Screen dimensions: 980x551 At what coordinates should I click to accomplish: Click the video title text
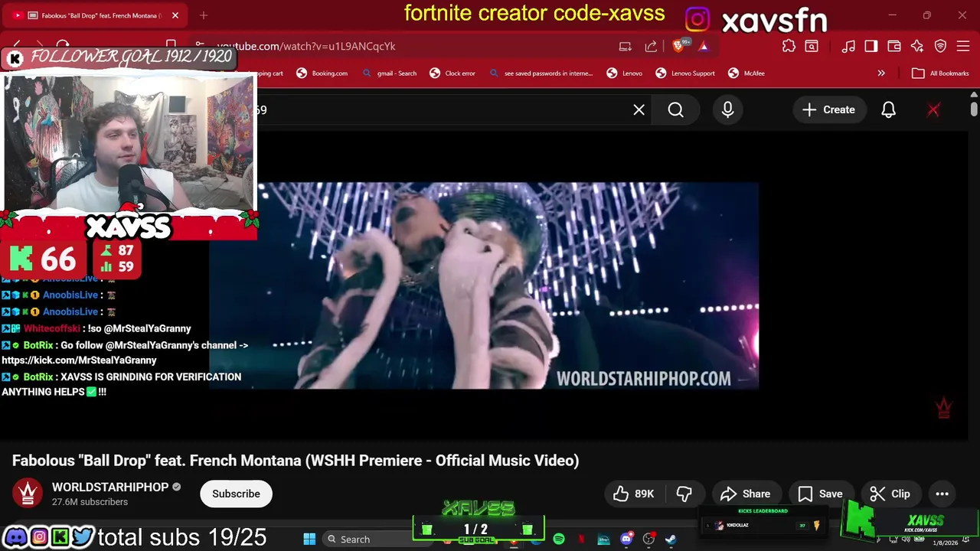[296, 461]
